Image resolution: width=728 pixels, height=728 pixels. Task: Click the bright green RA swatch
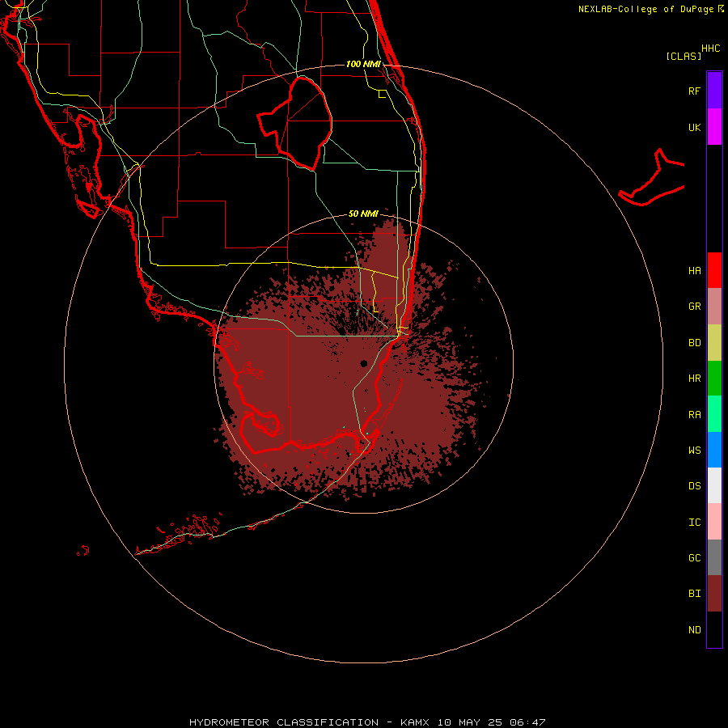coord(714,414)
